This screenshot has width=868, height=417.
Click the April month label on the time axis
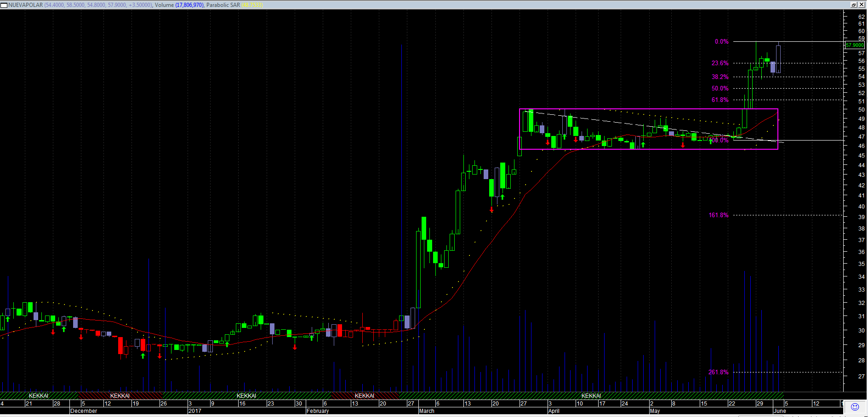pyautogui.click(x=554, y=411)
